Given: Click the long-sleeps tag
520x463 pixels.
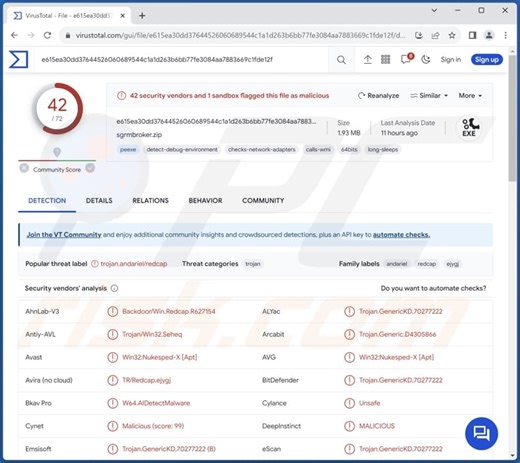Looking at the screenshot, I should [383, 150].
